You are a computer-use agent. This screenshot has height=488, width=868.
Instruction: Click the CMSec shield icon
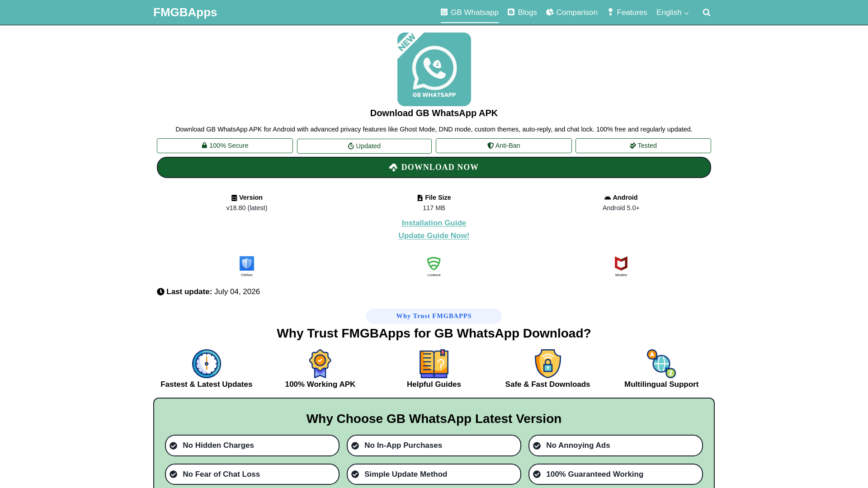(247, 263)
